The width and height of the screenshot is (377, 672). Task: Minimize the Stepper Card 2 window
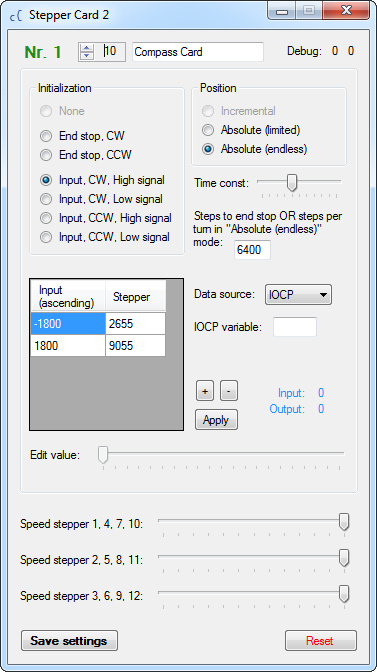point(282,11)
